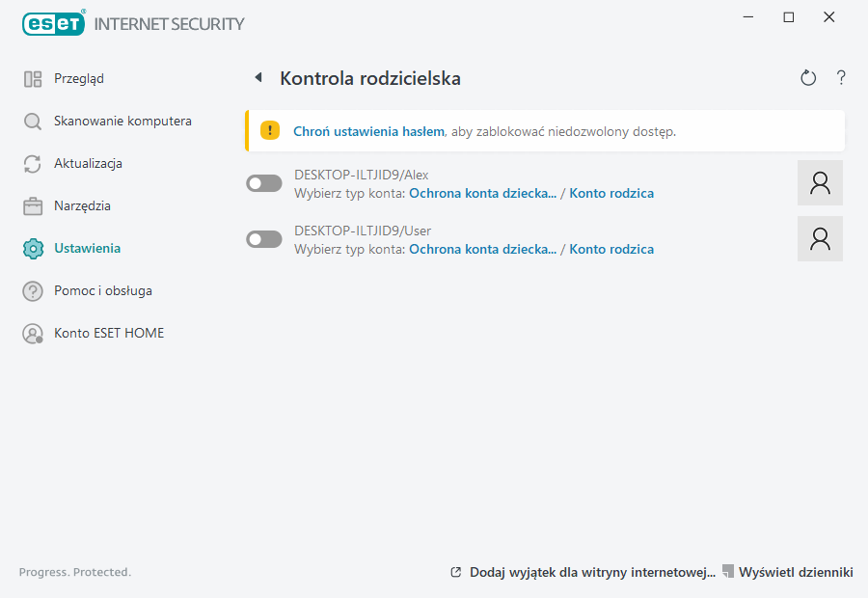Click the Pomoc i obsługa help icon
This screenshot has width=868, height=598.
pyautogui.click(x=33, y=290)
